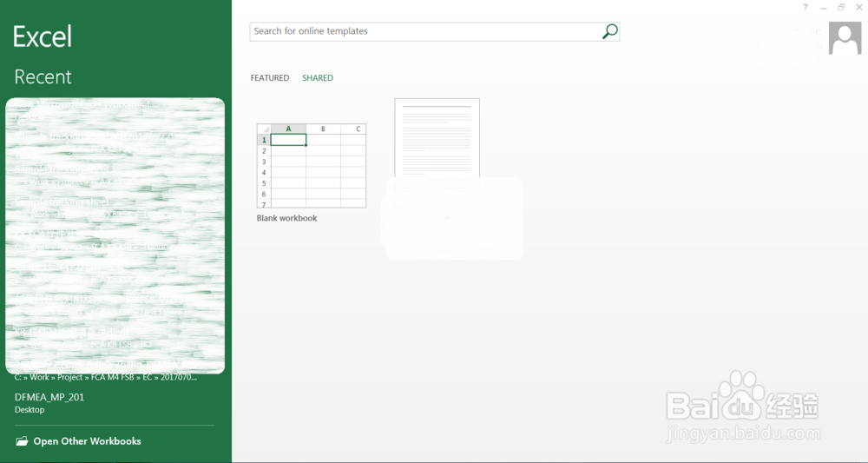Viewport: 868px width, 463px height.
Task: Click the Search for online templates field
Action: 434,31
